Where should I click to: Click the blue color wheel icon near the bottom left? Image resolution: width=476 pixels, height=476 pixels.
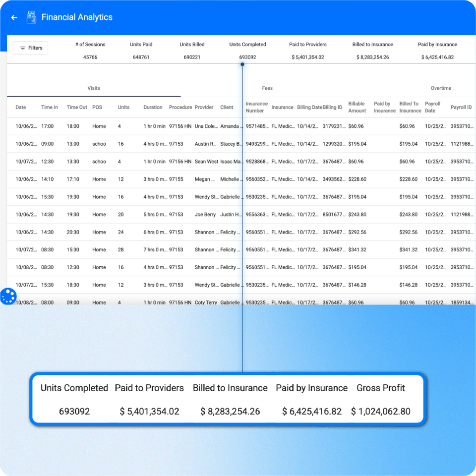click(x=8, y=297)
